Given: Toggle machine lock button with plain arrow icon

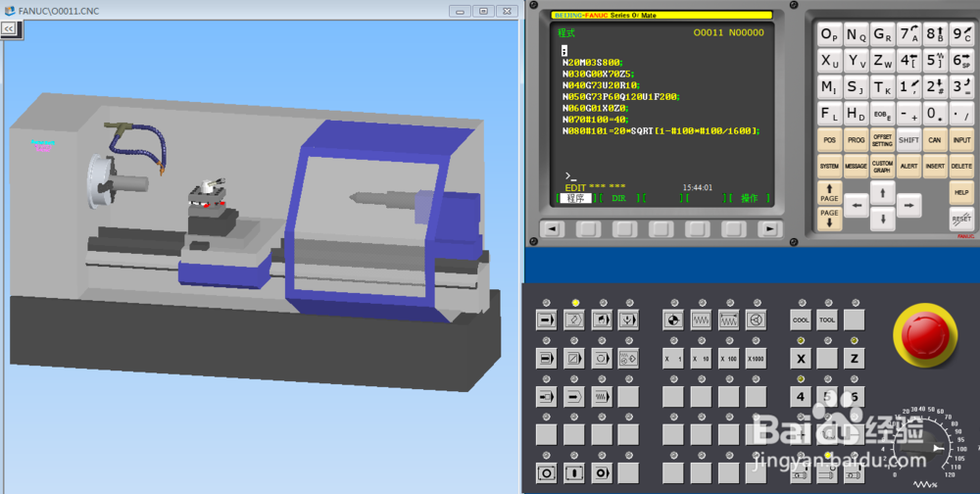Looking at the screenshot, I should 573,396.
